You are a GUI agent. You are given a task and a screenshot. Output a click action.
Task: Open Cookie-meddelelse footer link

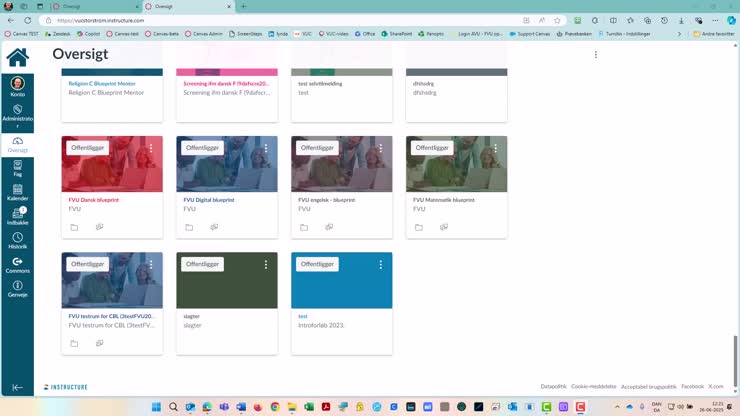point(594,386)
